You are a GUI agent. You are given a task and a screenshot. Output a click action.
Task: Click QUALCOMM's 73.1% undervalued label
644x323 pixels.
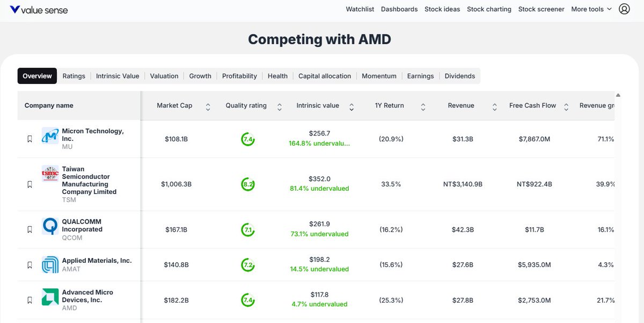pos(319,234)
